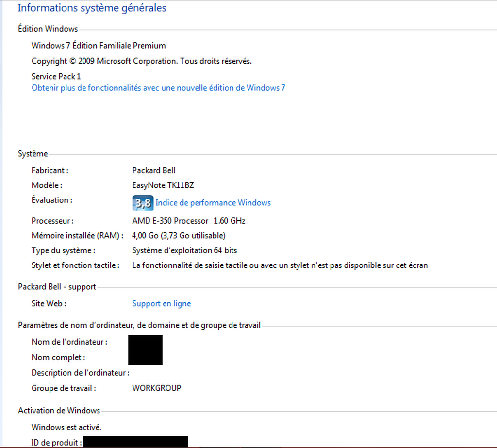Click the Informations système générales heading
The image size is (497, 448).
pyautogui.click(x=92, y=8)
